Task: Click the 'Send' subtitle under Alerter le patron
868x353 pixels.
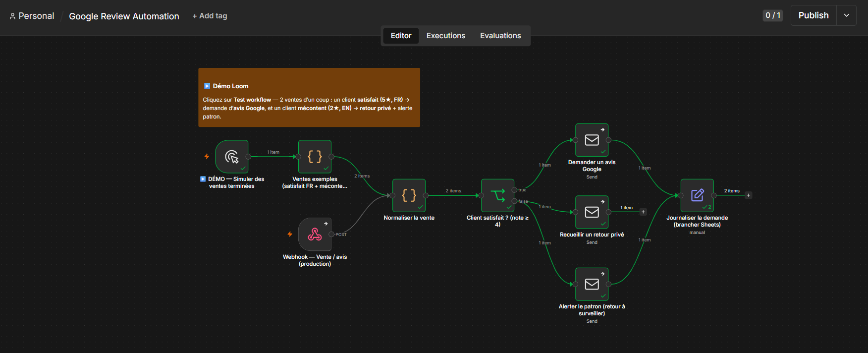Action: point(592,321)
